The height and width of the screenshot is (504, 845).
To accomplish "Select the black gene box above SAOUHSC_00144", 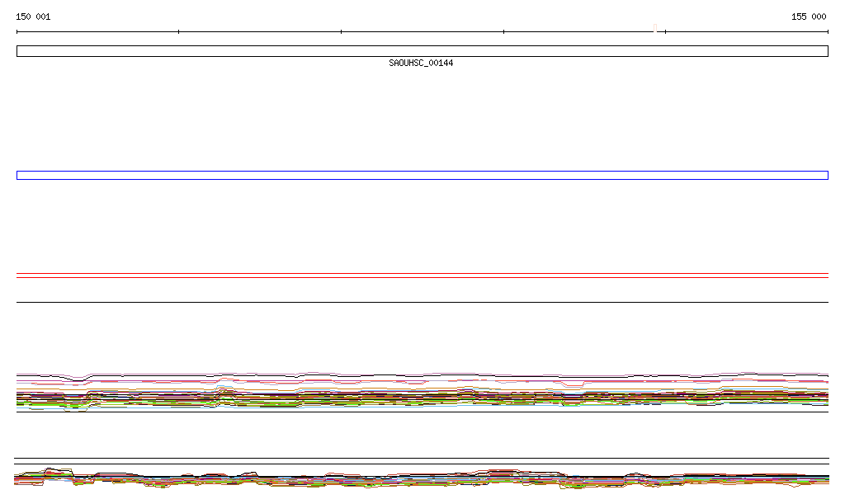I will tap(422, 51).
